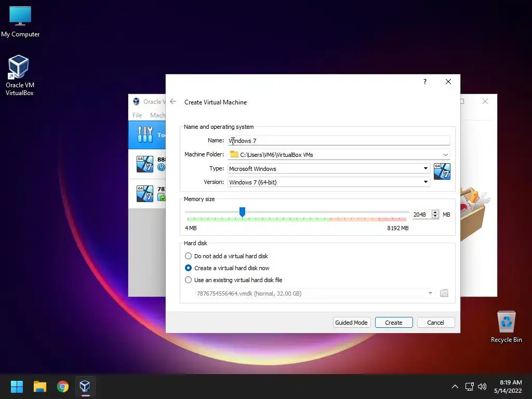532x399 pixels.
Task: Click the browse hard disk file folder icon
Action: coord(444,293)
